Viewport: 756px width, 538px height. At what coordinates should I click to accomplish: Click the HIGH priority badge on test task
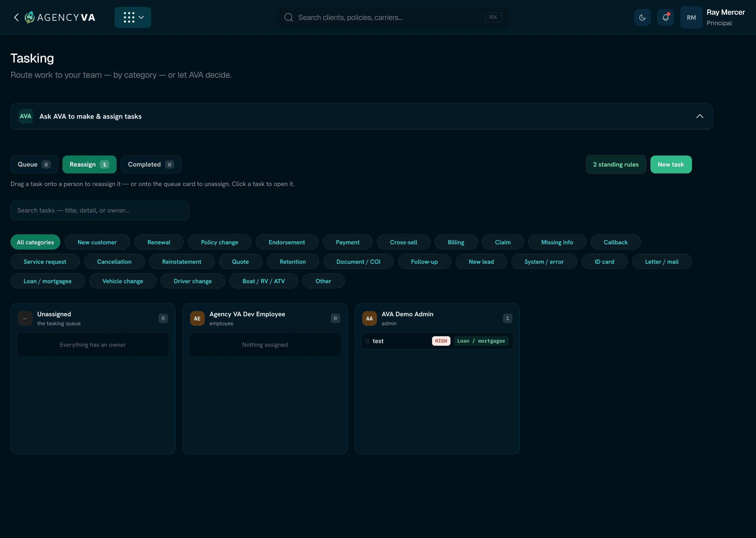coord(441,341)
